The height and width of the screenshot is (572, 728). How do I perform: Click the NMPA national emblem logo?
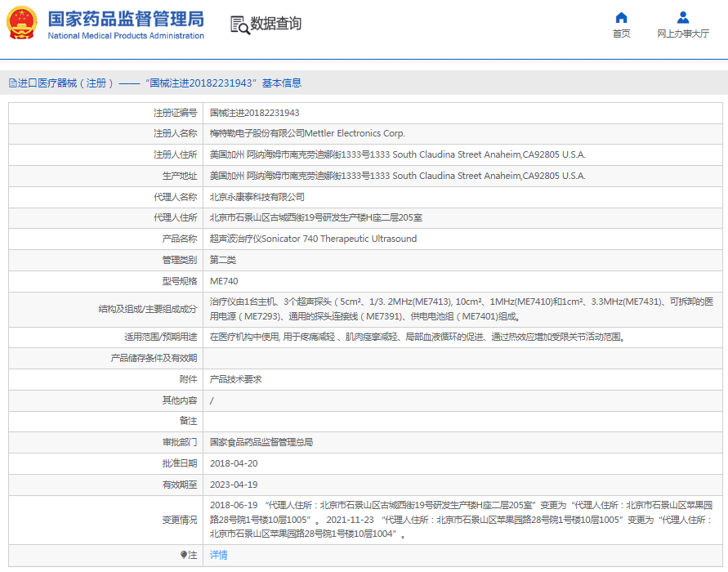point(21,23)
